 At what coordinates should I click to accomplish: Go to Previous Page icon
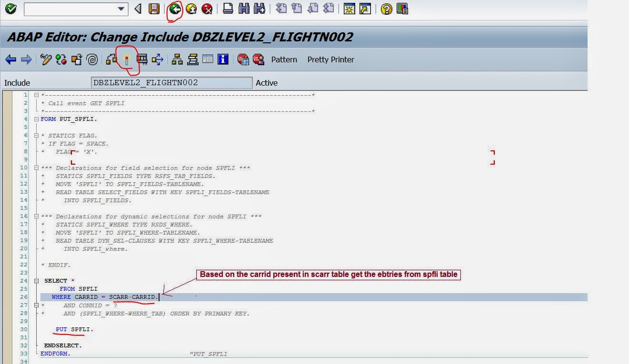coord(297,9)
